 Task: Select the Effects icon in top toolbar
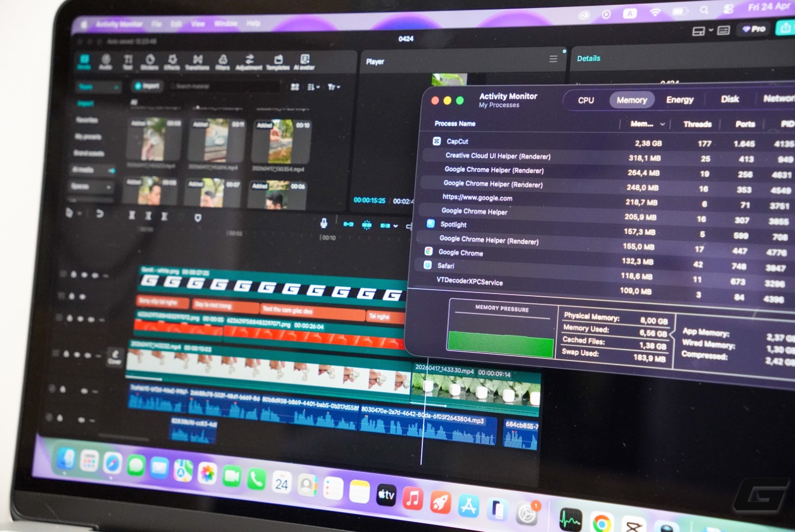point(173,61)
